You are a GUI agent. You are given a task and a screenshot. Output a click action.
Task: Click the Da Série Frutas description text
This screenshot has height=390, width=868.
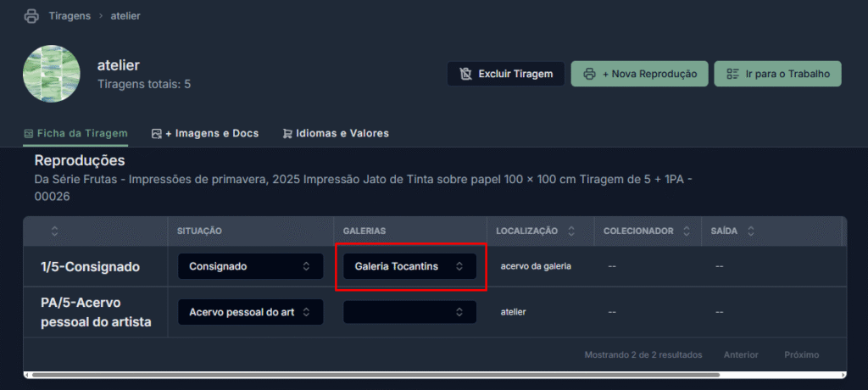(x=364, y=188)
